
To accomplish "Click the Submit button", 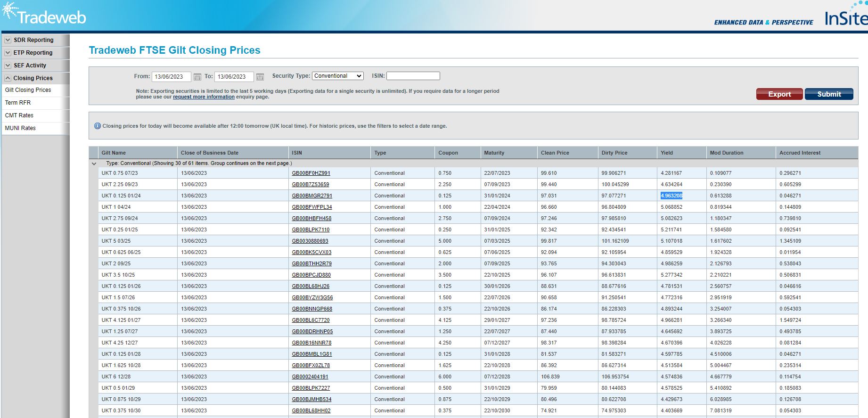I will pyautogui.click(x=829, y=94).
